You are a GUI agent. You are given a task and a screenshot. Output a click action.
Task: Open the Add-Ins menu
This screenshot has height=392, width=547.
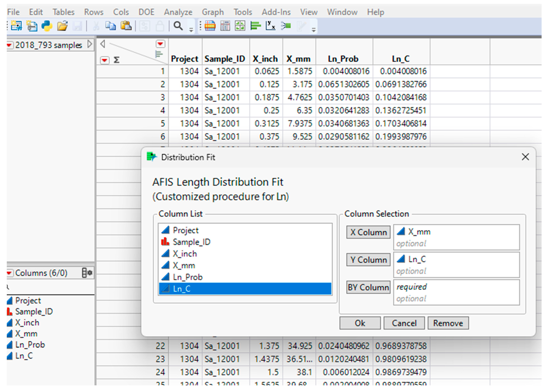point(276,12)
